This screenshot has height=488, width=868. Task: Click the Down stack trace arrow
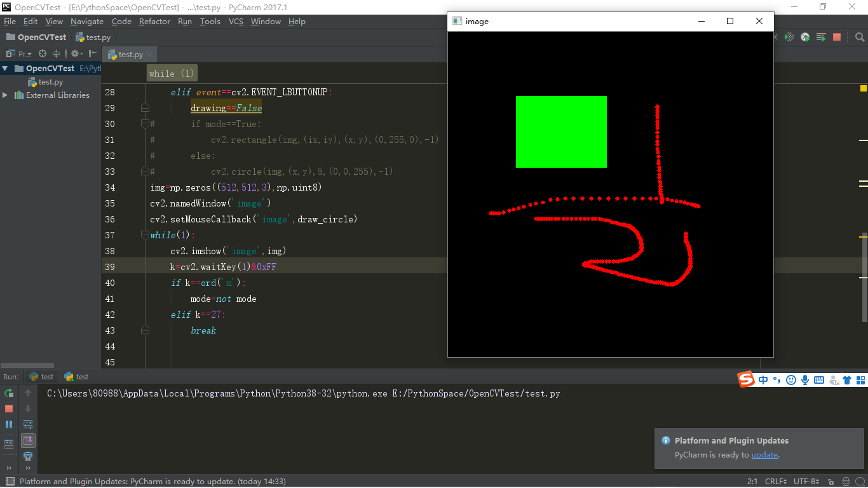[28, 409]
